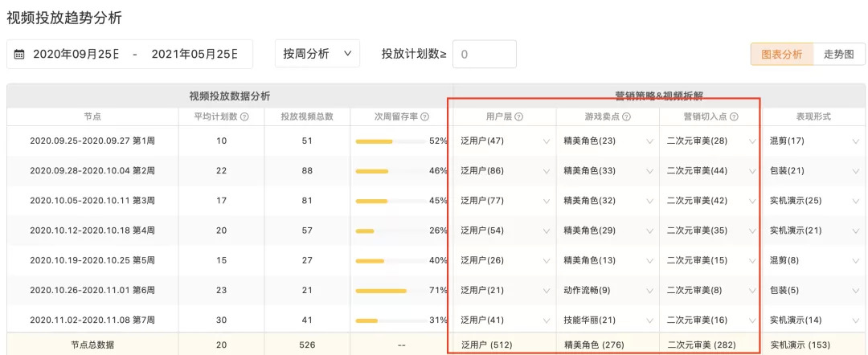
Task: Click the 节点总数据 summary row label
Action: click(92, 345)
